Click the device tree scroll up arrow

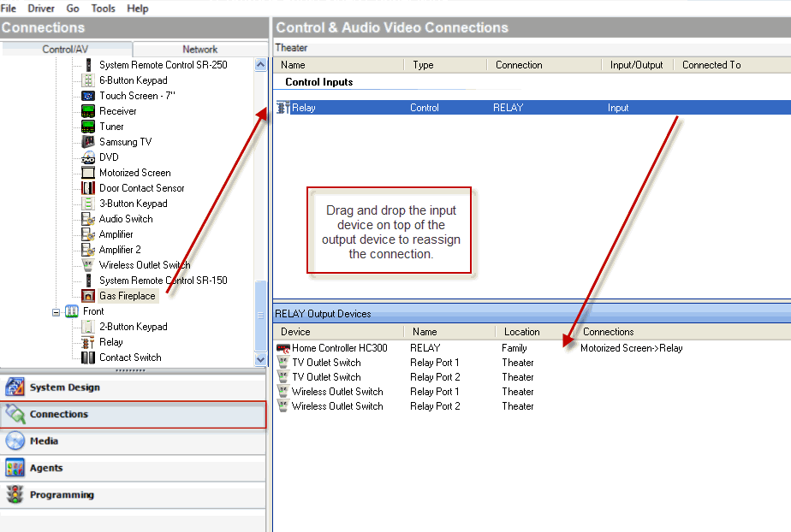tap(261, 64)
